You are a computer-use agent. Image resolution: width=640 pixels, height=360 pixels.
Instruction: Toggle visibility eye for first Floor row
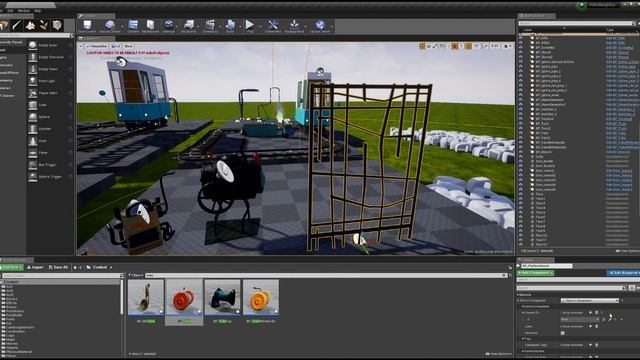(521, 194)
